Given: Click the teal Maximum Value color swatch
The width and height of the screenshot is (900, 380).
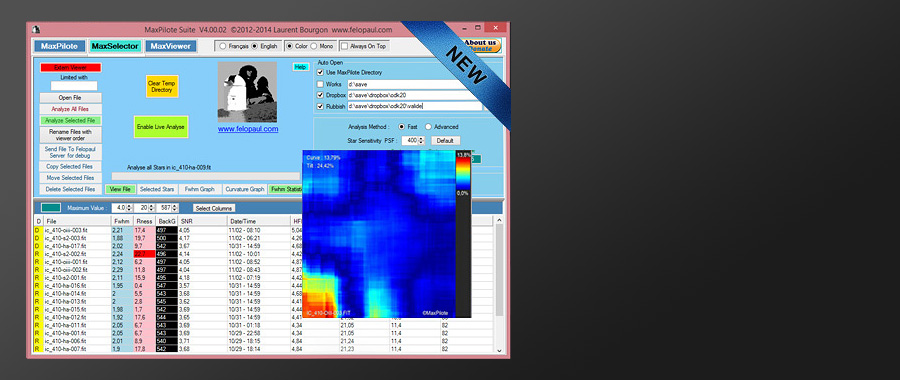Looking at the screenshot, I should 51,208.
